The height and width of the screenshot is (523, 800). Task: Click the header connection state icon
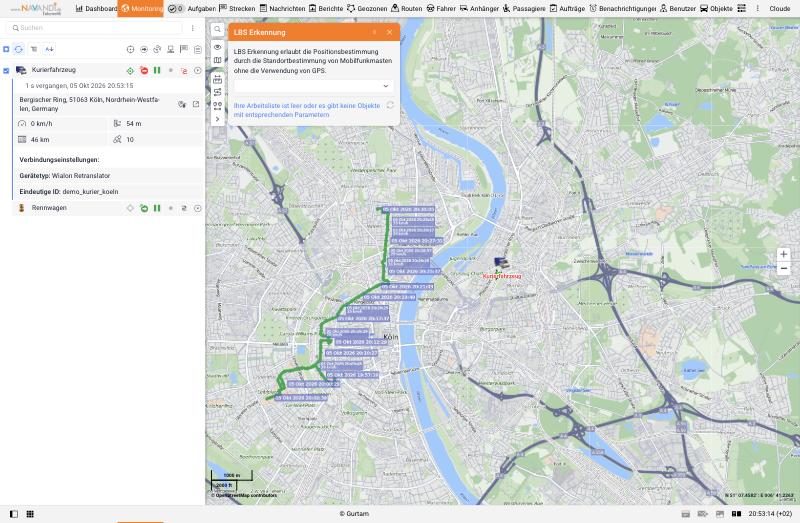tap(170, 49)
